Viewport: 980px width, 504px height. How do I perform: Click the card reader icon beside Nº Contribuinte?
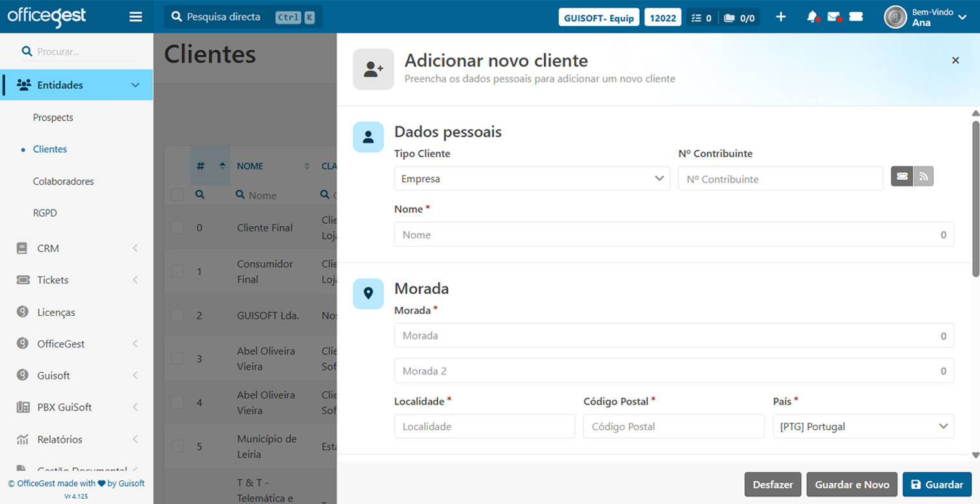(x=902, y=176)
